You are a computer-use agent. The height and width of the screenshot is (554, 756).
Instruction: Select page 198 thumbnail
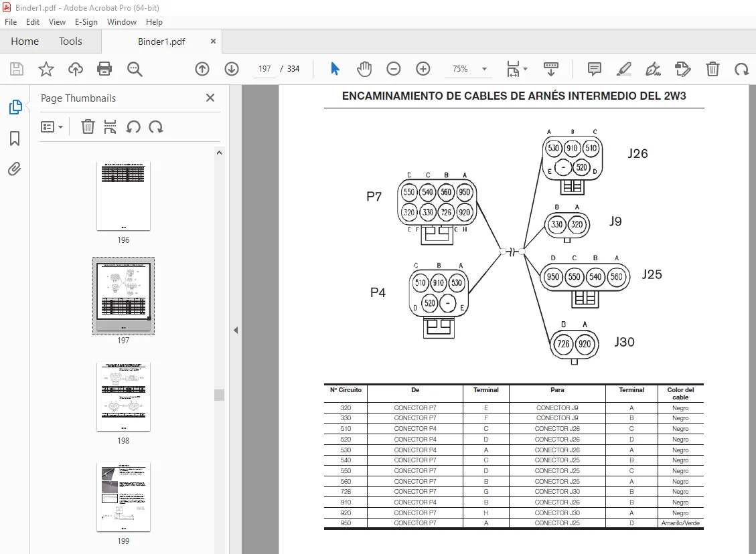tap(123, 397)
